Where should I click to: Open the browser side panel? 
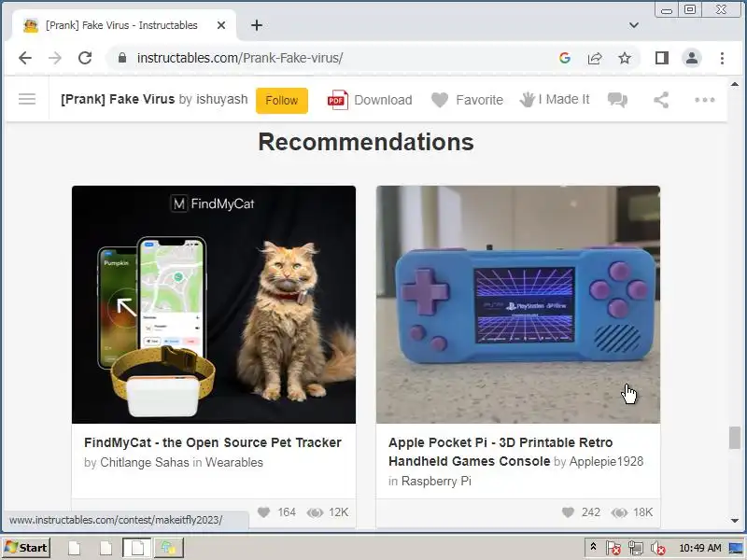click(662, 58)
